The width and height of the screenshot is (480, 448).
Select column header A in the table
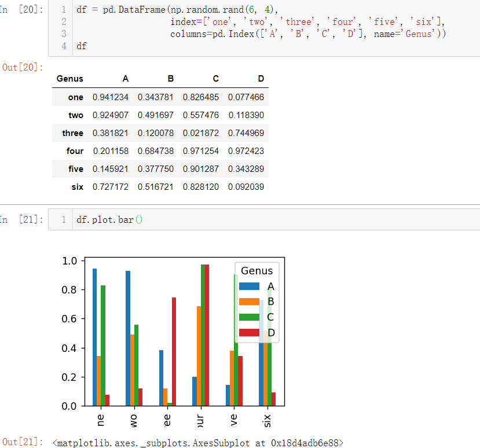coord(125,78)
